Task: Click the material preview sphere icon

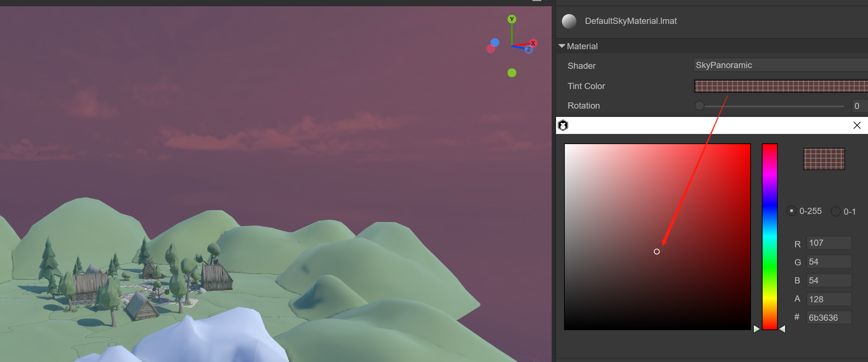Action: (569, 21)
